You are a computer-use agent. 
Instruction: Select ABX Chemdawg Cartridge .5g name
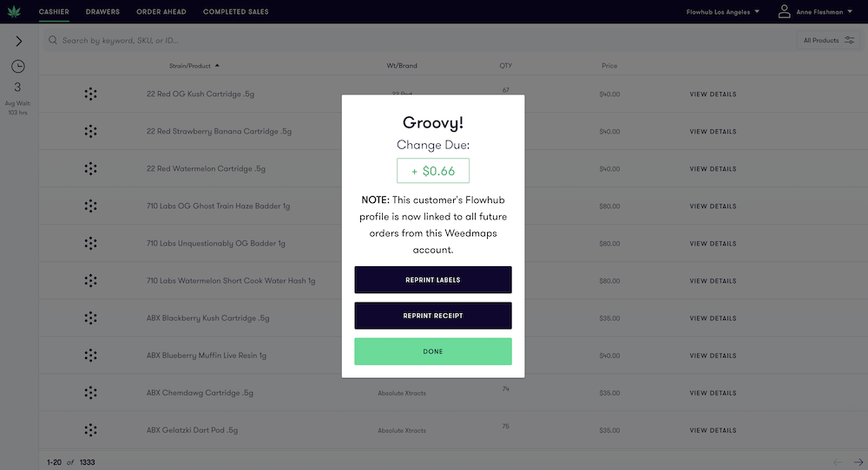tap(200, 393)
